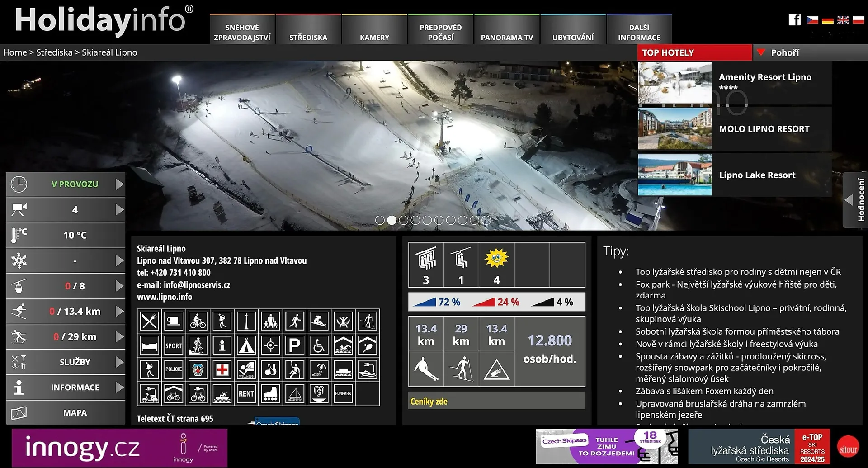Click the red cross first aid icon

(x=222, y=370)
